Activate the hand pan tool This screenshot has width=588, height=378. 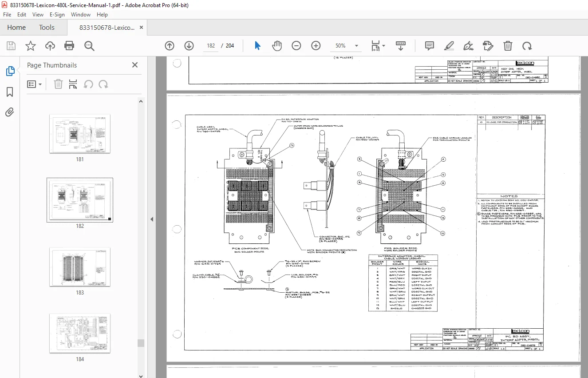[277, 46]
